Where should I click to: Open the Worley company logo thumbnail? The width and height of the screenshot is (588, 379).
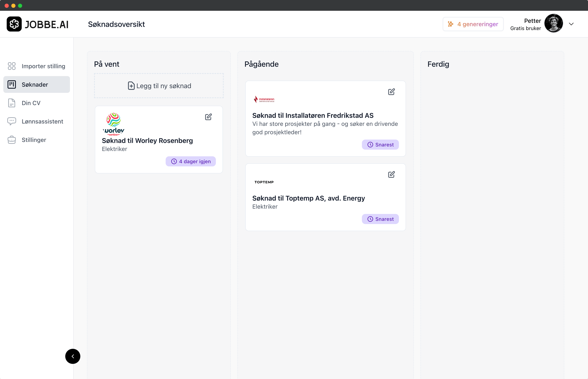click(113, 124)
